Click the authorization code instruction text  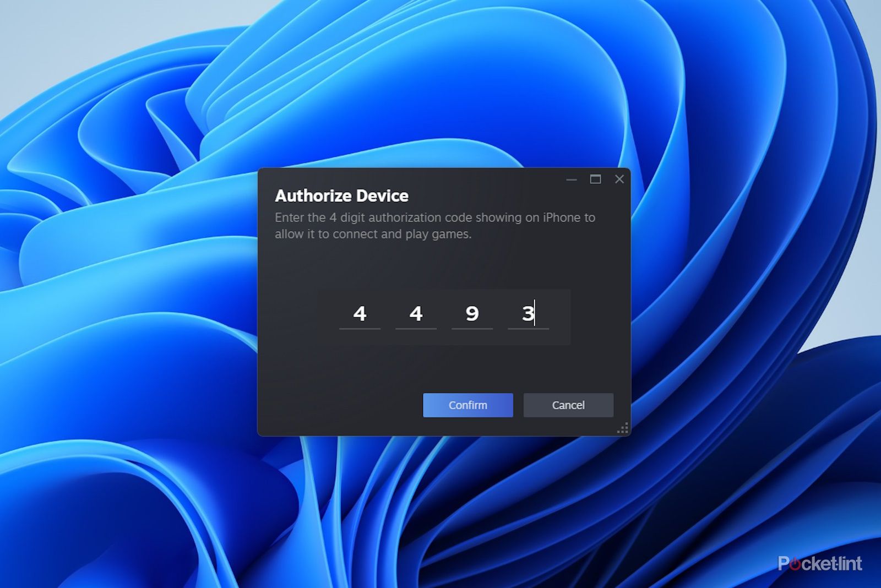tap(434, 226)
